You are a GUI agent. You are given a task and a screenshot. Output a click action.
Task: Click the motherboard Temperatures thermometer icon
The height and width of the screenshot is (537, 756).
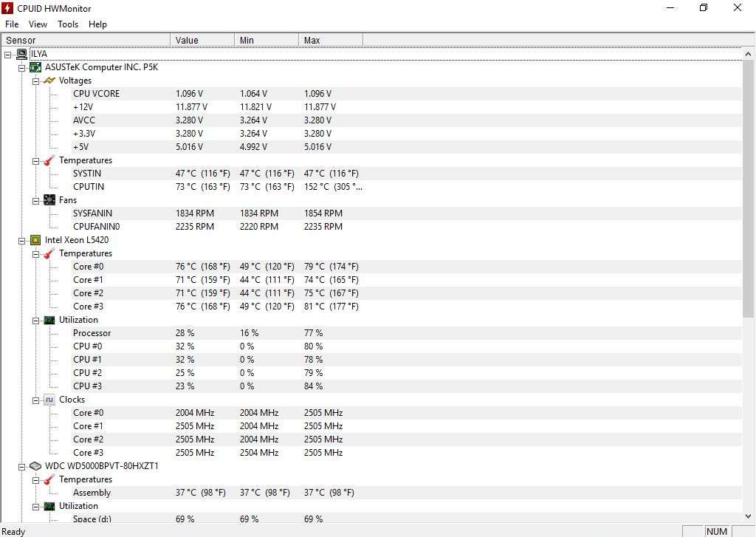49,160
